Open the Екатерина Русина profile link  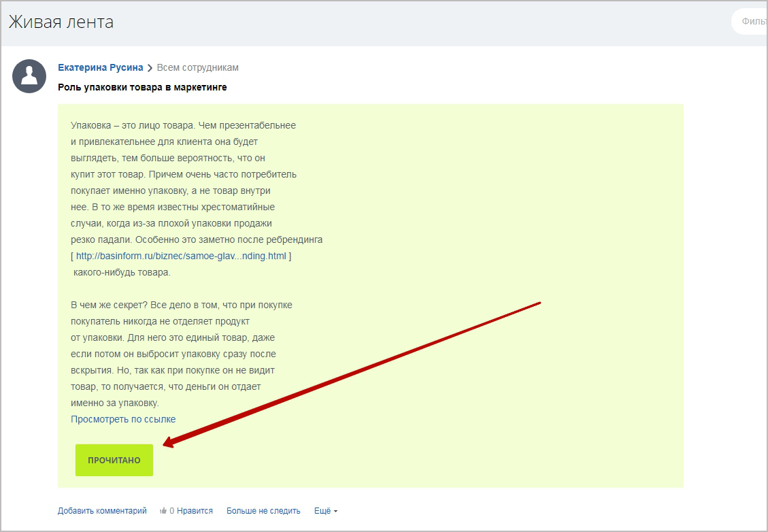[x=100, y=67]
